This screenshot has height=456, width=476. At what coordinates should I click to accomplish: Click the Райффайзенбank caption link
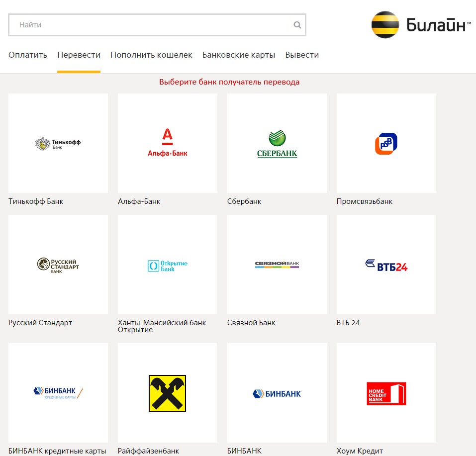[x=148, y=451]
